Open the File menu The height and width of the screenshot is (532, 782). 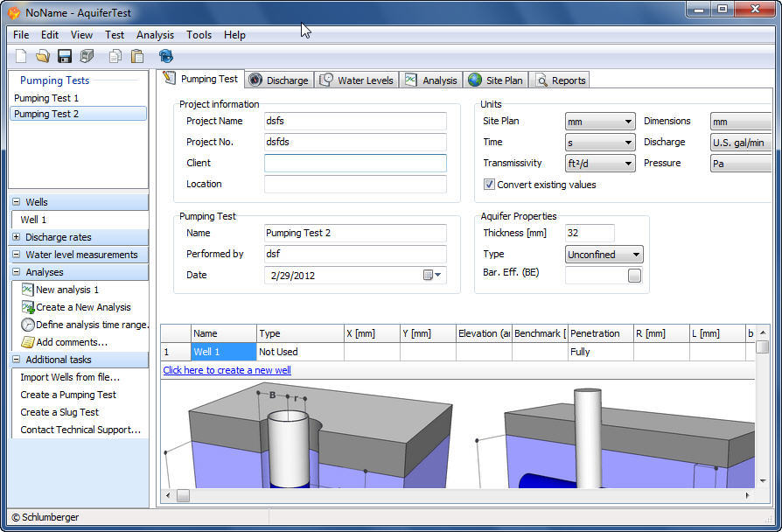21,35
